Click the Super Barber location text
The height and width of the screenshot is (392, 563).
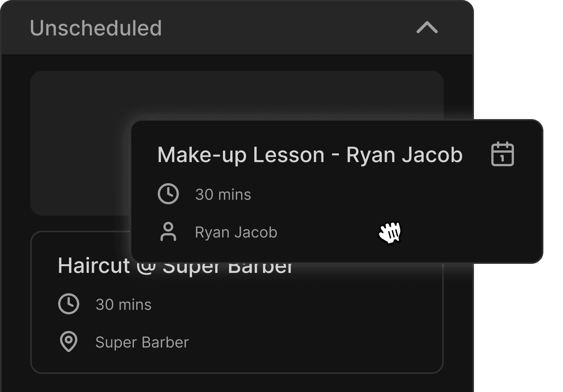[x=142, y=342]
